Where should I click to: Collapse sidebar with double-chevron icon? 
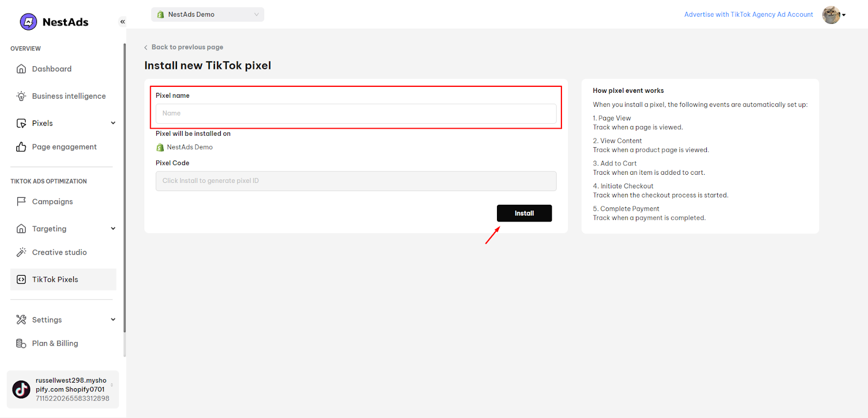(x=123, y=22)
